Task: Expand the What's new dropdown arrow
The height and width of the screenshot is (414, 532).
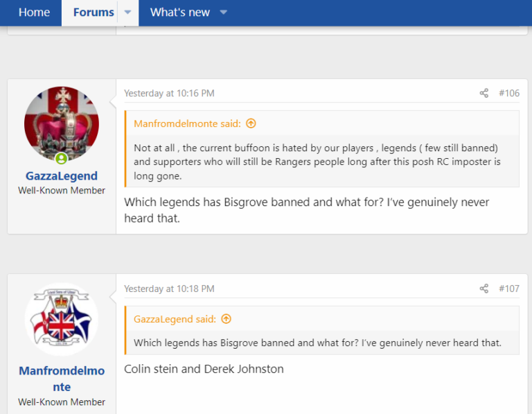Action: coord(223,12)
